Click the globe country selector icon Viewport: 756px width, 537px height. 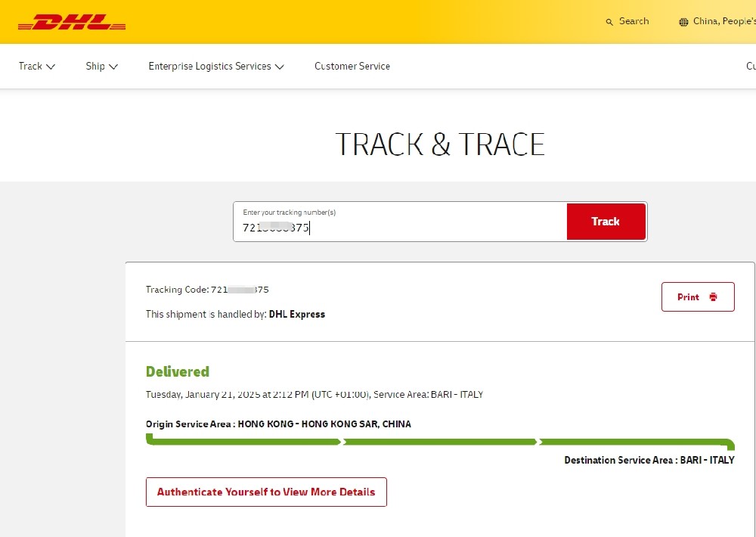(683, 22)
